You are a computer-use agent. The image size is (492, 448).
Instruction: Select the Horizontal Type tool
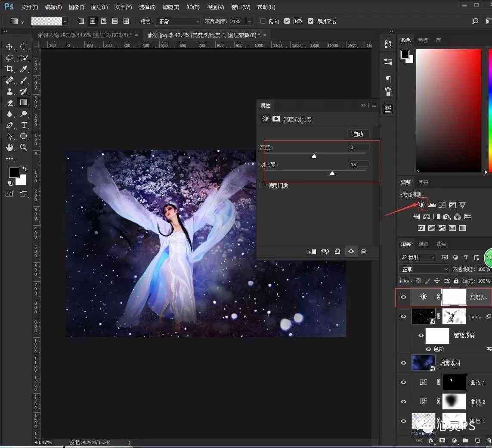24,125
